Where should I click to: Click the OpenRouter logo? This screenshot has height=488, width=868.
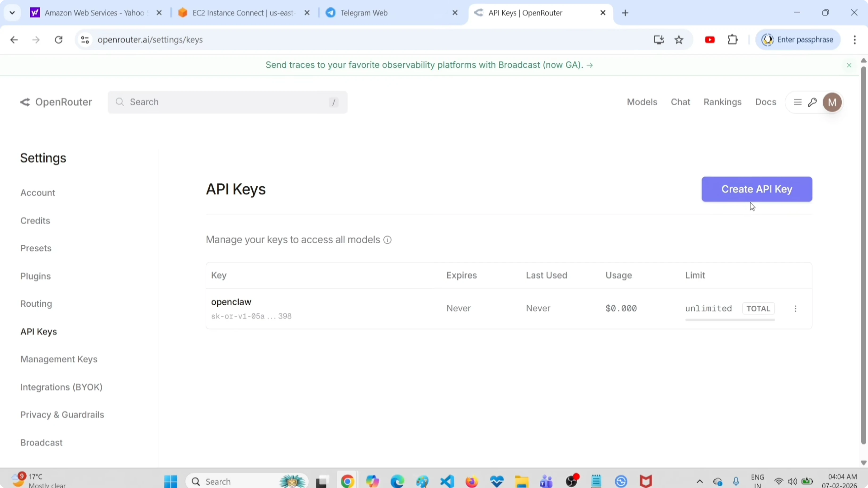[x=56, y=102]
